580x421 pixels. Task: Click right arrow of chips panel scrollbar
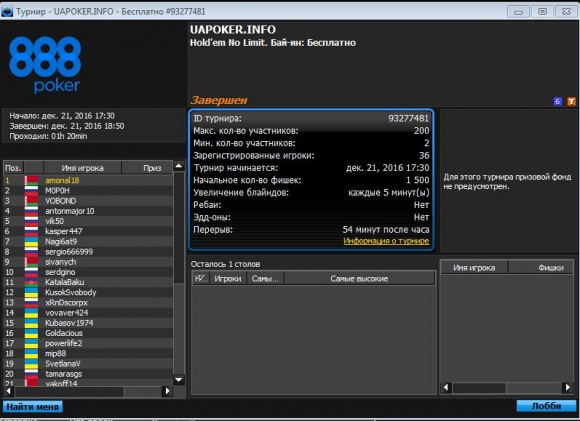pos(567,387)
